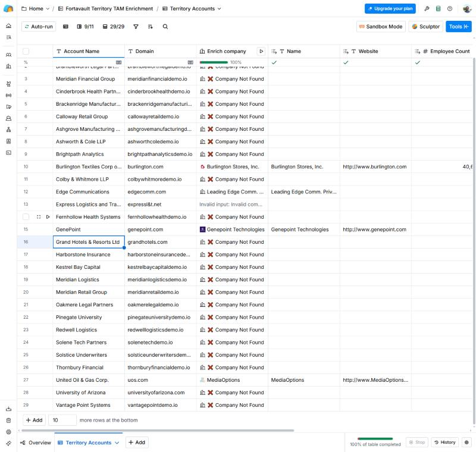Click the Genepoint Technologies enrich cell

click(232, 230)
